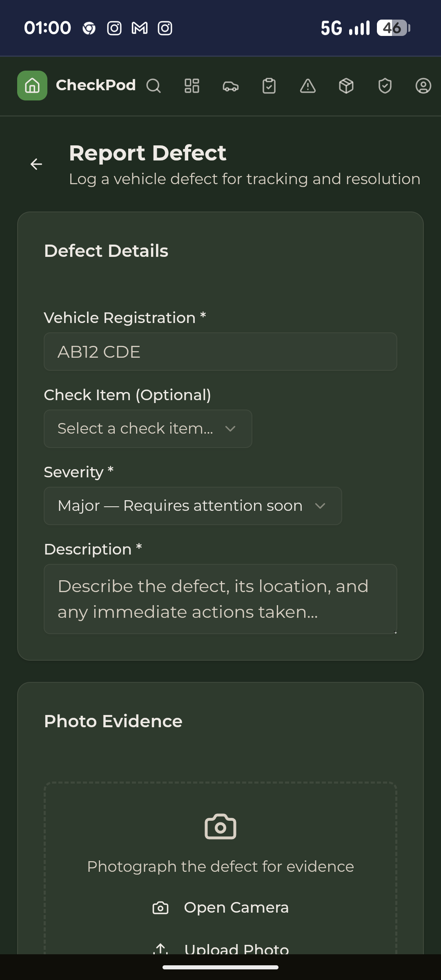The image size is (441, 980).
Task: Click the camera icon in Photo Evidence
Action: pyautogui.click(x=220, y=826)
